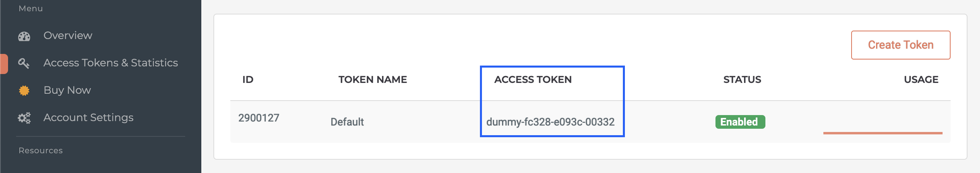Click the green Enabled status badge
The width and height of the screenshot is (980, 173).
coord(740,122)
